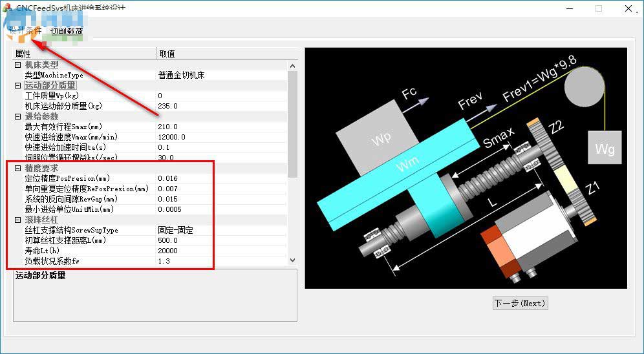Select the 快速进给速度Vmax(mm/min) label
The height and width of the screenshot is (354, 644).
pos(72,137)
